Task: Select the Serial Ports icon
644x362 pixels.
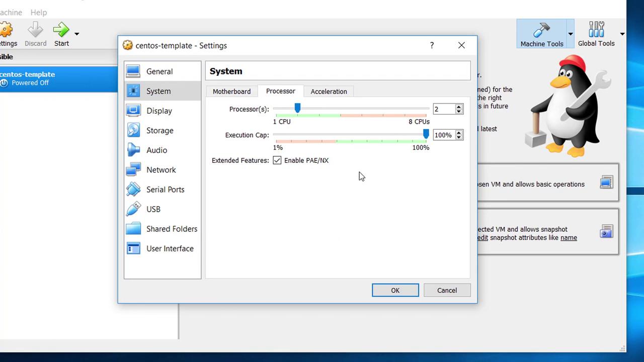Action: [133, 189]
